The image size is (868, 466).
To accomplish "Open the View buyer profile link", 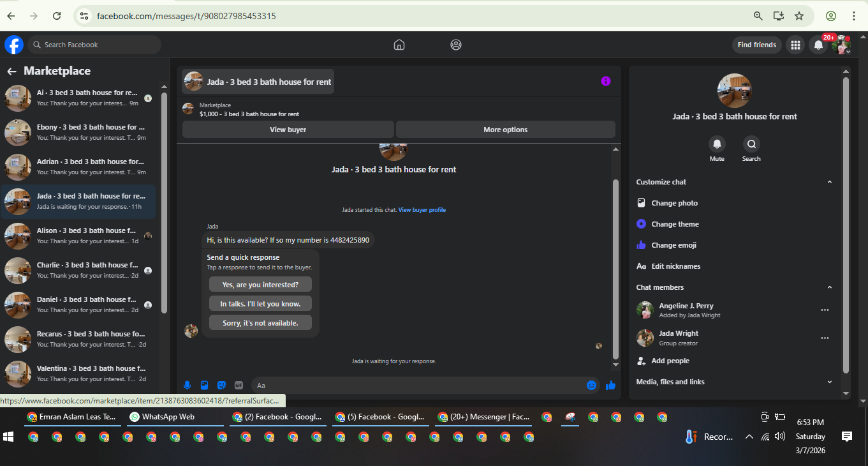I will coord(422,210).
